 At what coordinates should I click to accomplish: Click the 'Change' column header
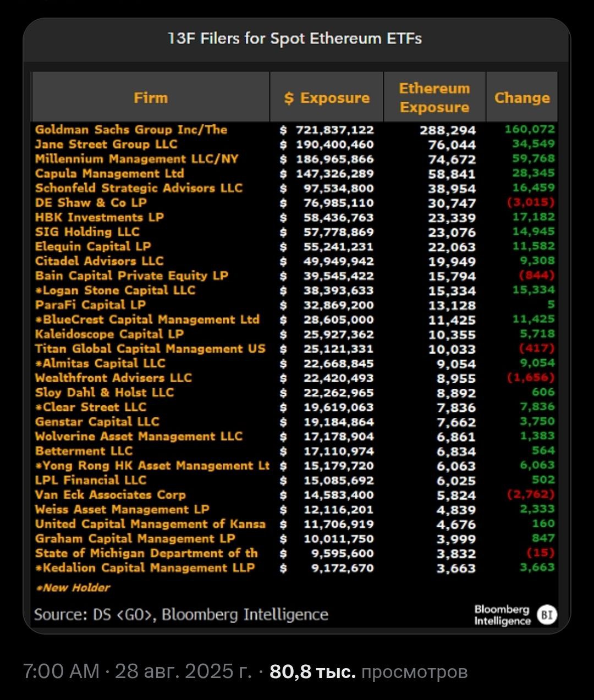[522, 98]
